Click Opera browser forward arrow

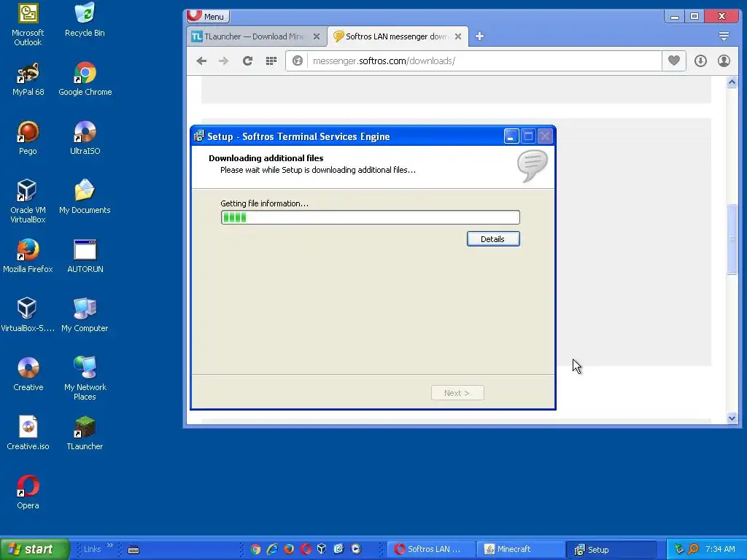223,61
